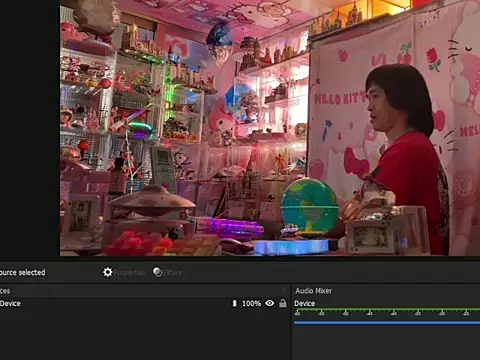Click the Audio Mixer panel title
Viewport: 480px width, 360px height.
(314, 291)
